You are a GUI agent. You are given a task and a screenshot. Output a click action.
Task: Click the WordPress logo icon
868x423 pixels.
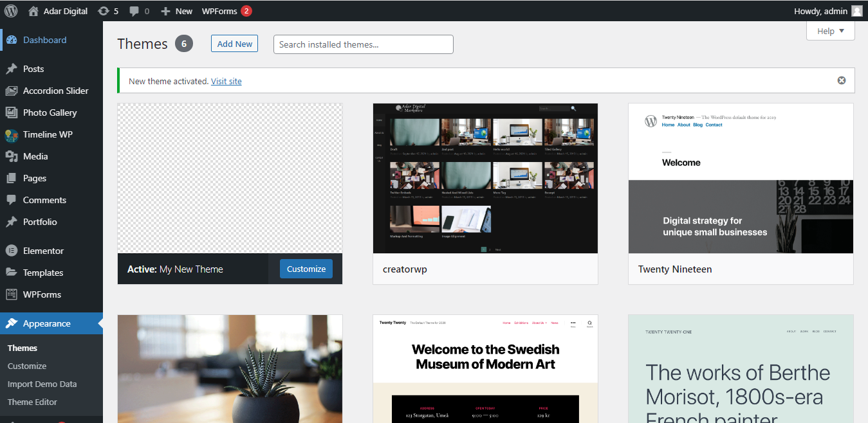pos(10,11)
